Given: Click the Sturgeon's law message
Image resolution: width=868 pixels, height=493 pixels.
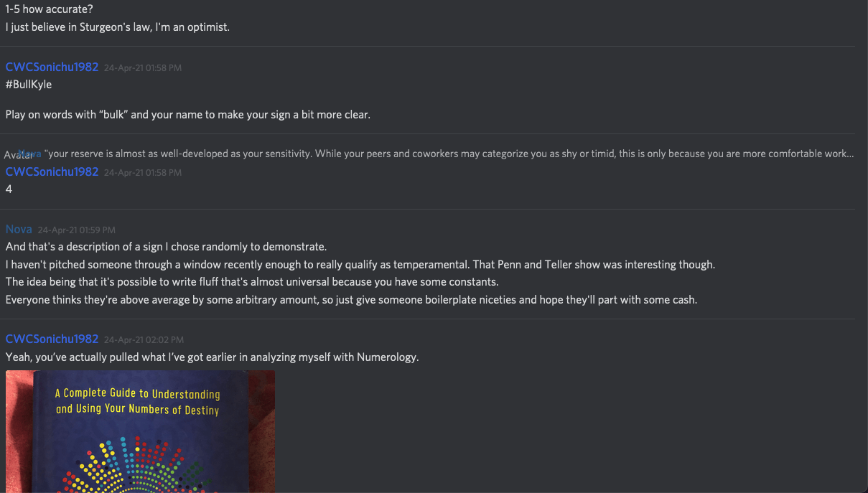Looking at the screenshot, I should pyautogui.click(x=117, y=27).
